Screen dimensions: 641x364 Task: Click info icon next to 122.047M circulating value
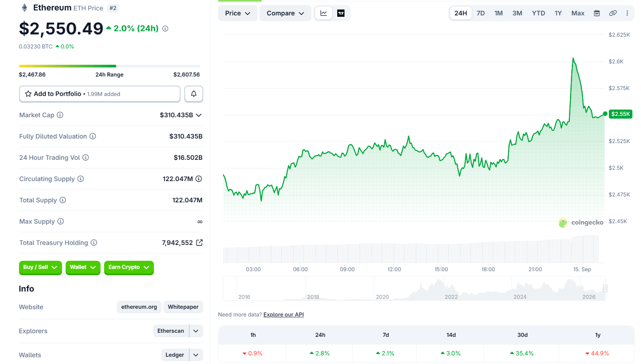[x=199, y=179]
